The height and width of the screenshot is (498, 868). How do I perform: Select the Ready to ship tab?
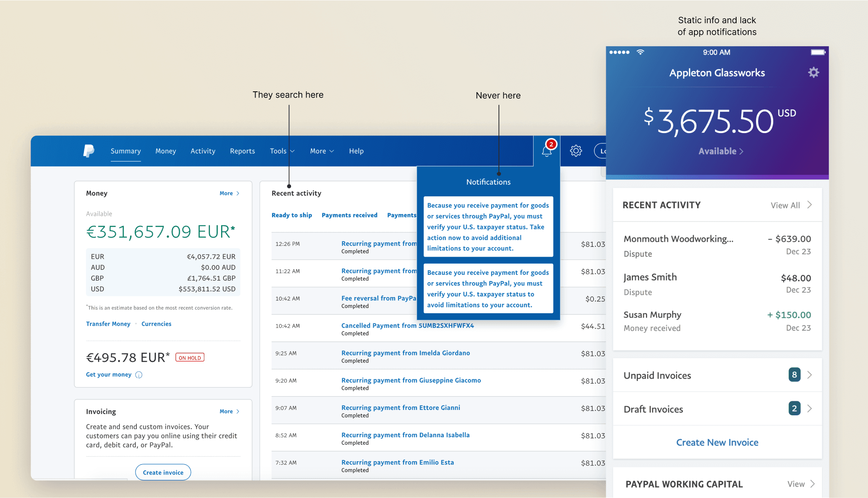click(291, 215)
